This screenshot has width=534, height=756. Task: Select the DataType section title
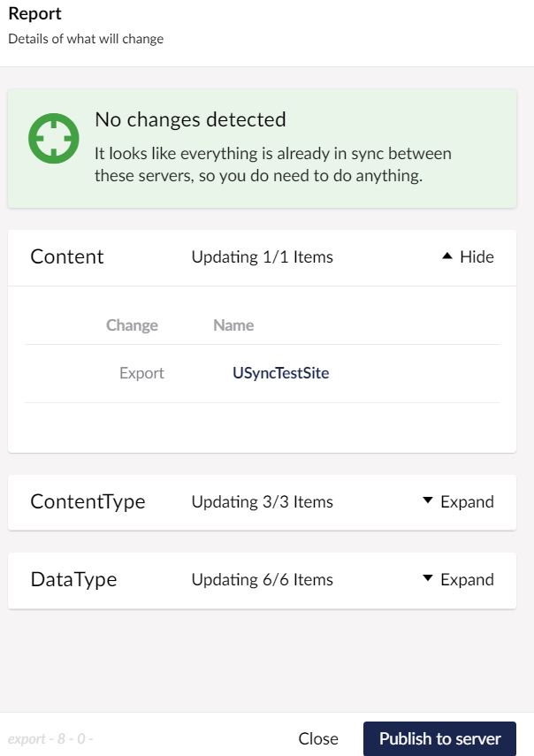coord(73,579)
